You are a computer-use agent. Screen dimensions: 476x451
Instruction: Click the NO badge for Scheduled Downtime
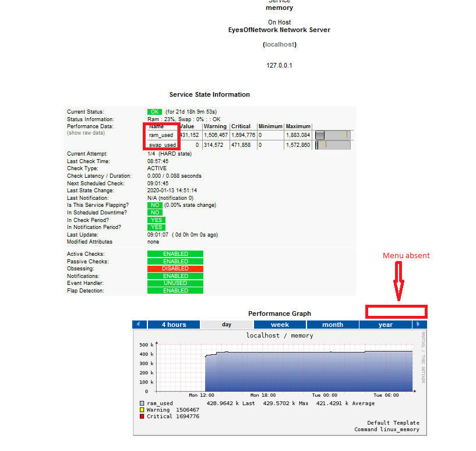tap(155, 213)
